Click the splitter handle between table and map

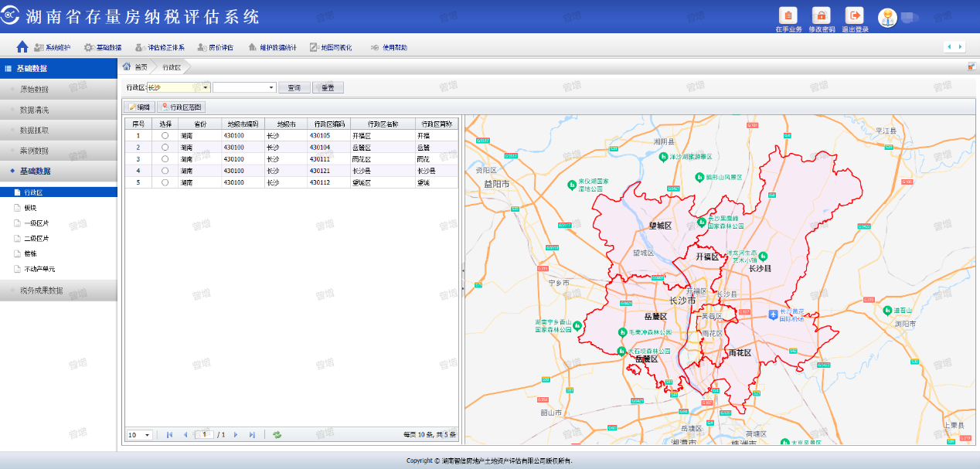tap(462, 279)
